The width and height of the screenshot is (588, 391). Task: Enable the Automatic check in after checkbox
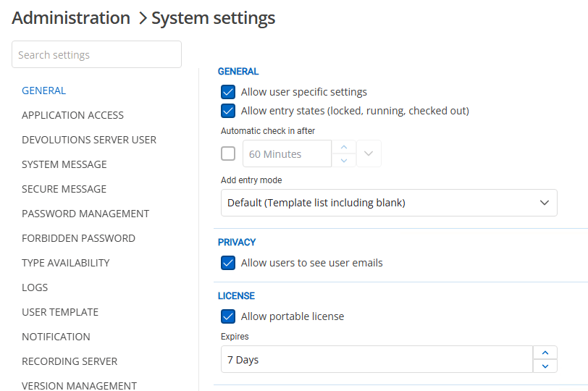228,154
